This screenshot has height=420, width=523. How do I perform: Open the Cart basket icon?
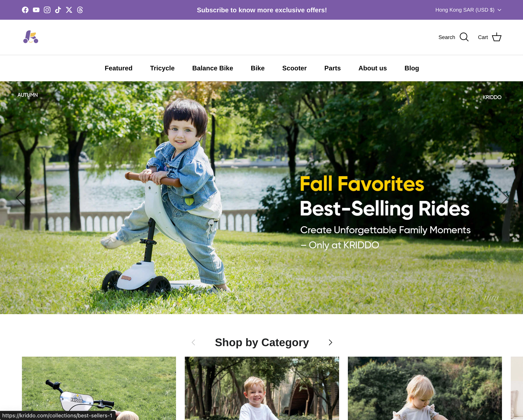[496, 37]
